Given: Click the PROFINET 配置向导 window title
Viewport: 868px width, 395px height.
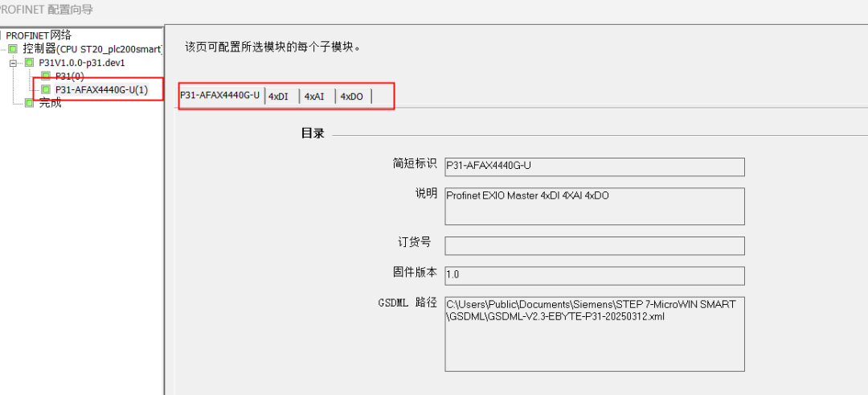Looking at the screenshot, I should pyautogui.click(x=47, y=10).
